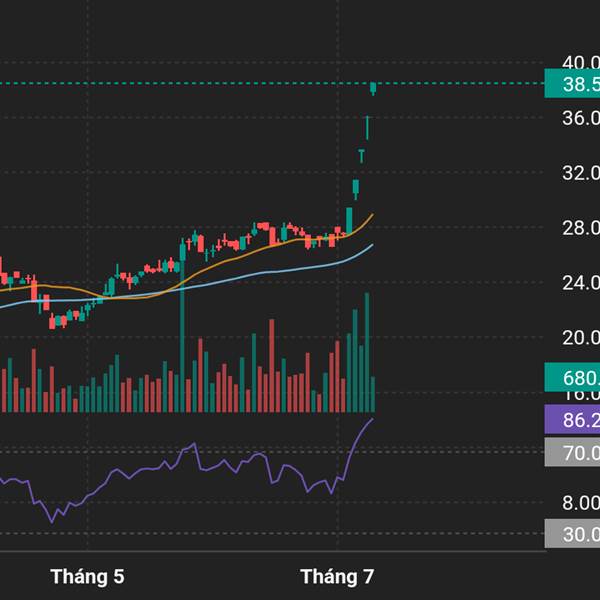Click the 8.00 axis label

[x=581, y=503]
